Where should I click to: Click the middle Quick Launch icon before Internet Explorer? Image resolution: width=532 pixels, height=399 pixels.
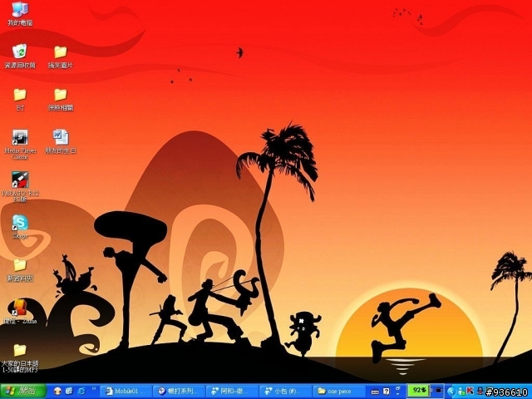70,392
